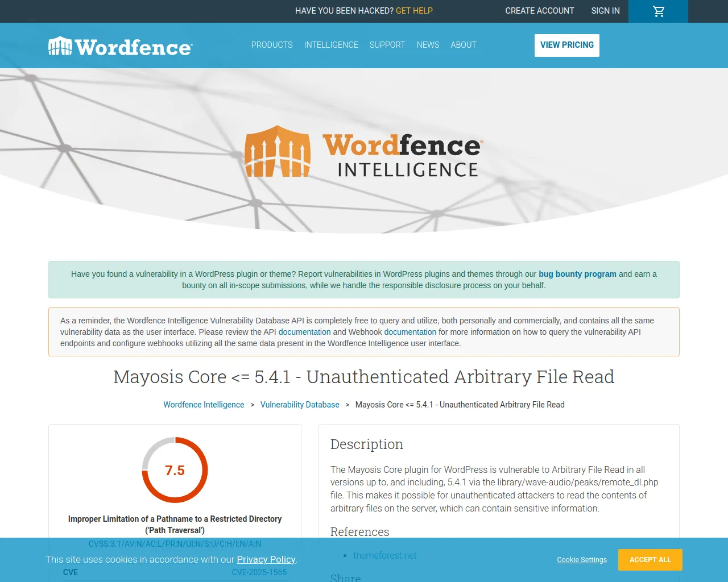
Task: Open the Webhook documentation link
Action: (410, 332)
